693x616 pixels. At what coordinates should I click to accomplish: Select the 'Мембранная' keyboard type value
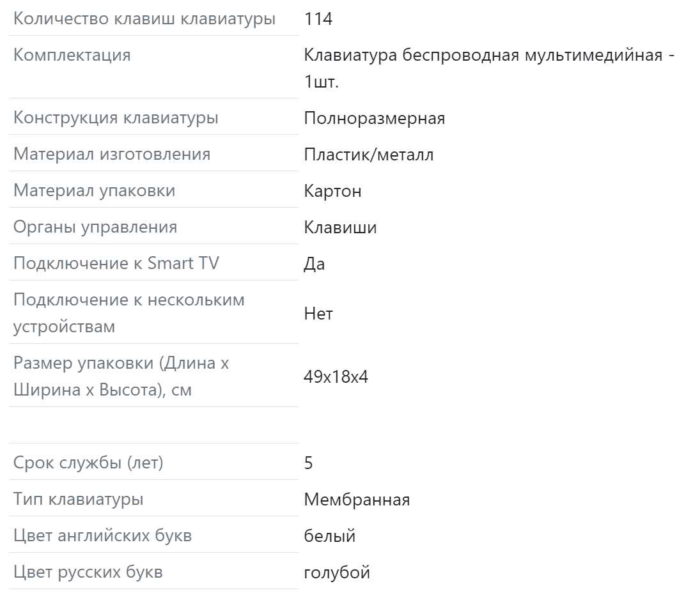357,500
